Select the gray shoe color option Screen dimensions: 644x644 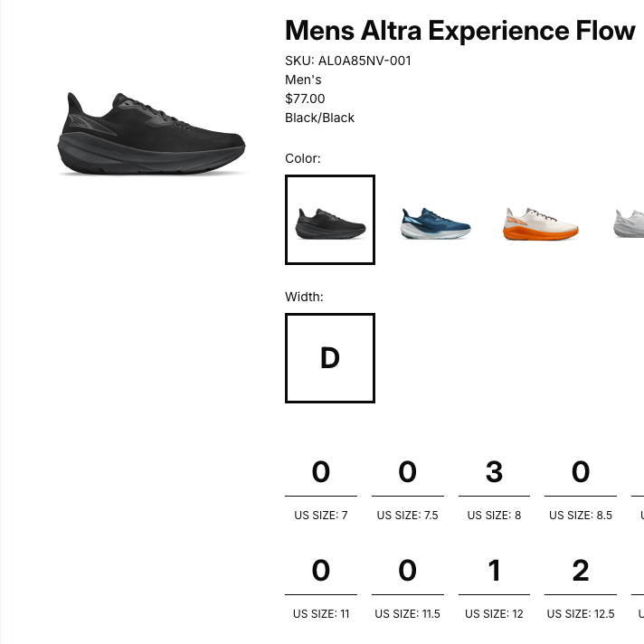click(630, 223)
